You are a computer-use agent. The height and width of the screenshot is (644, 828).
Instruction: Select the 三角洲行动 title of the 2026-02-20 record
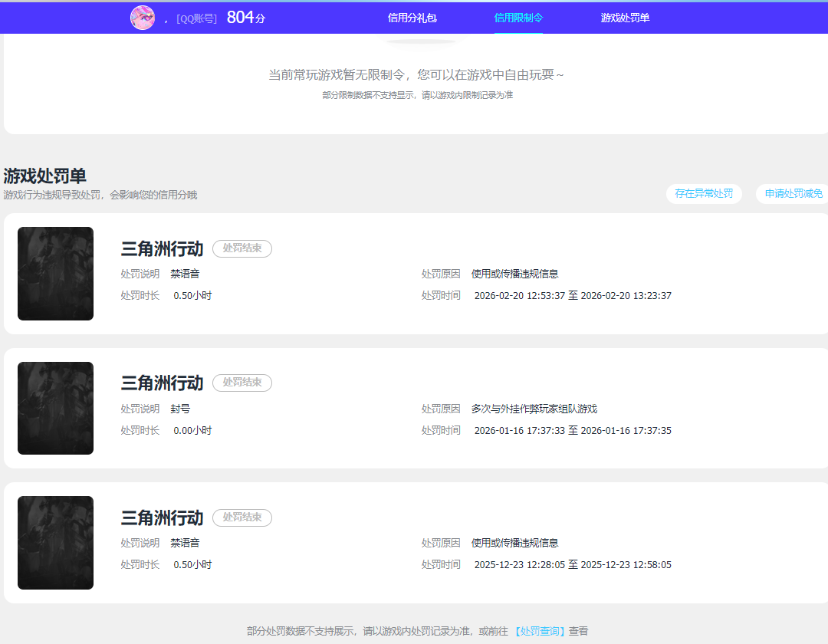[162, 248]
